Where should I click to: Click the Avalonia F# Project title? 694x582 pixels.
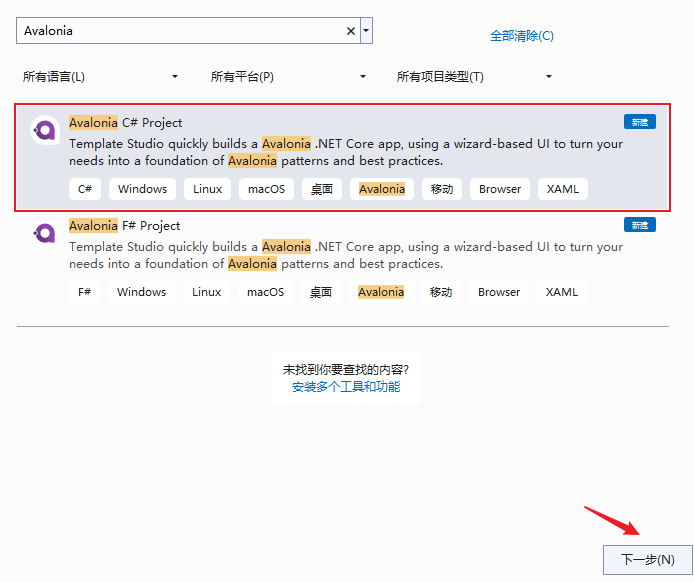coord(124,226)
